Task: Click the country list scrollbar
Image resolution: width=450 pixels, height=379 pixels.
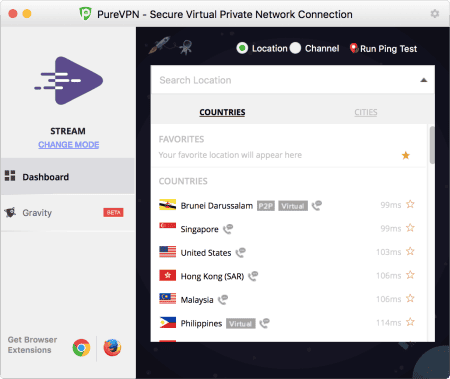Action: [432, 145]
